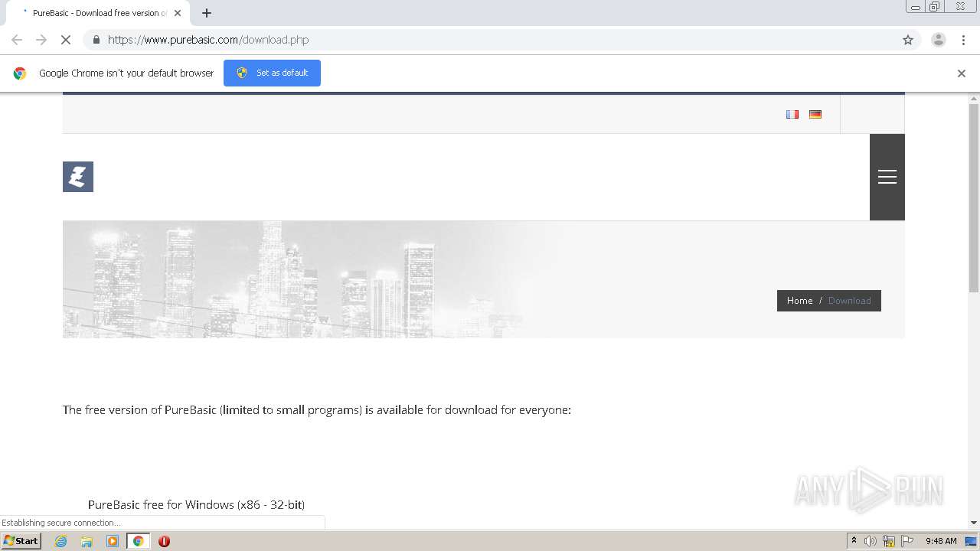
Task: Stop loading the page
Action: coord(66,40)
